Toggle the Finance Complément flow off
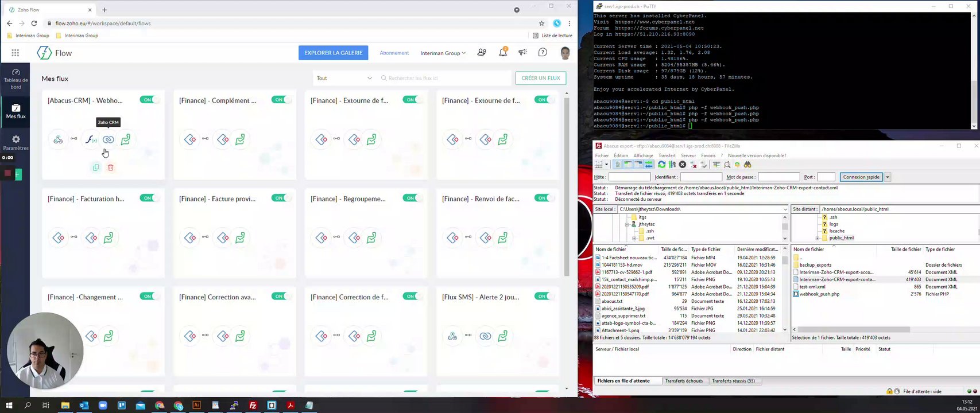 coord(281,100)
